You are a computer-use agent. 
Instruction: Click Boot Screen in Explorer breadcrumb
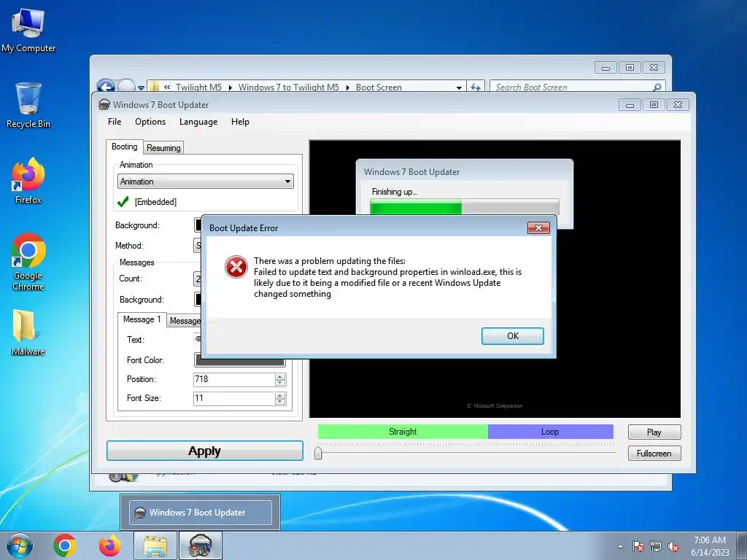(x=379, y=87)
